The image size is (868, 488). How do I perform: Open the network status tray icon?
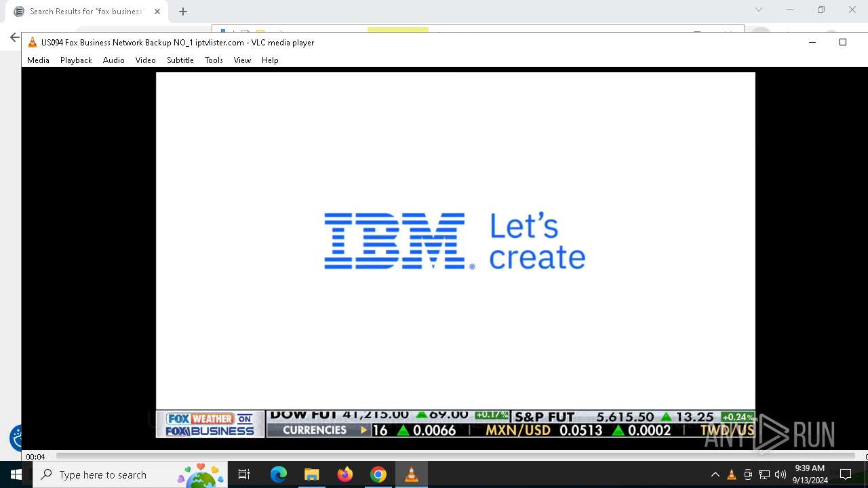pos(764,474)
